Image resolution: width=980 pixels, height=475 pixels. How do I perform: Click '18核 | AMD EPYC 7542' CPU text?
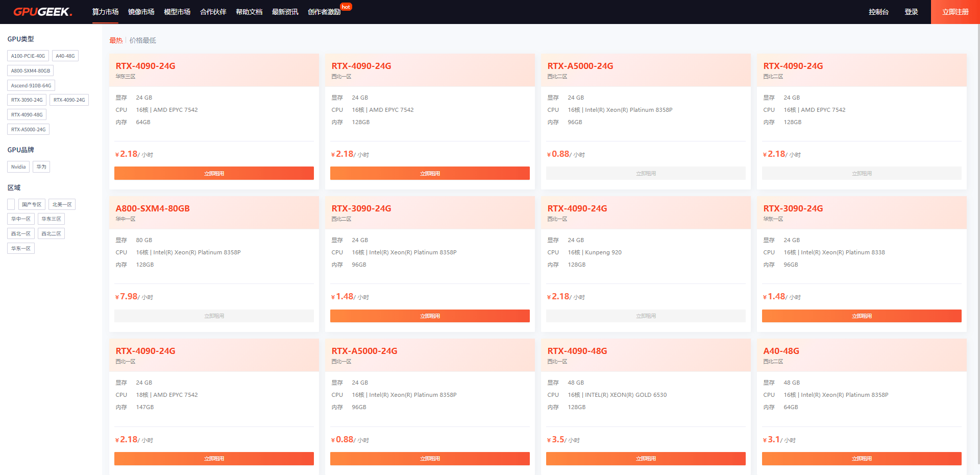coord(167,395)
